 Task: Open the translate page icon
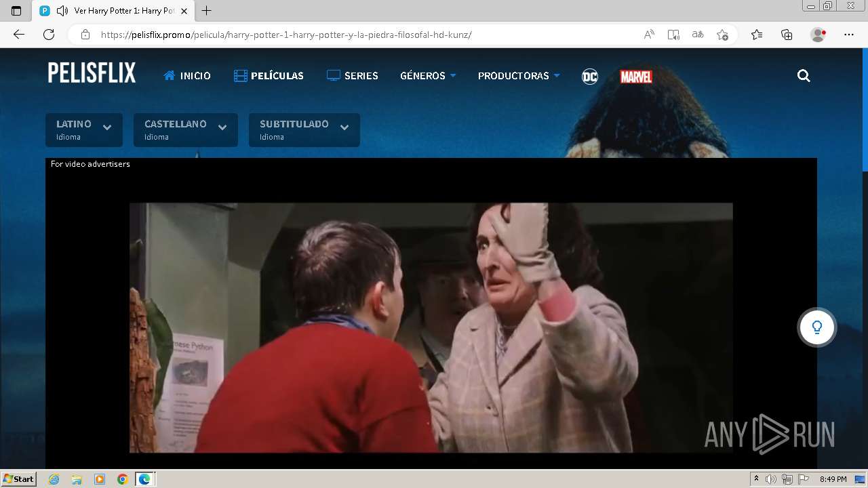698,35
